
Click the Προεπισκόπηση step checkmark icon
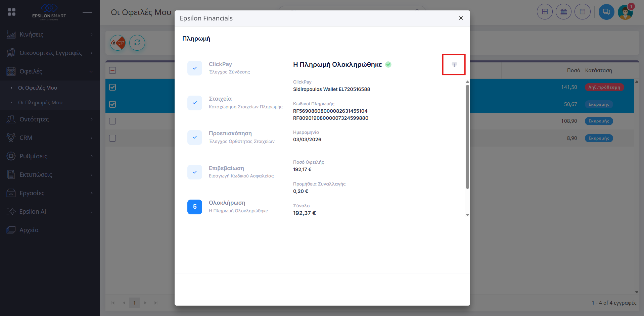point(195,137)
